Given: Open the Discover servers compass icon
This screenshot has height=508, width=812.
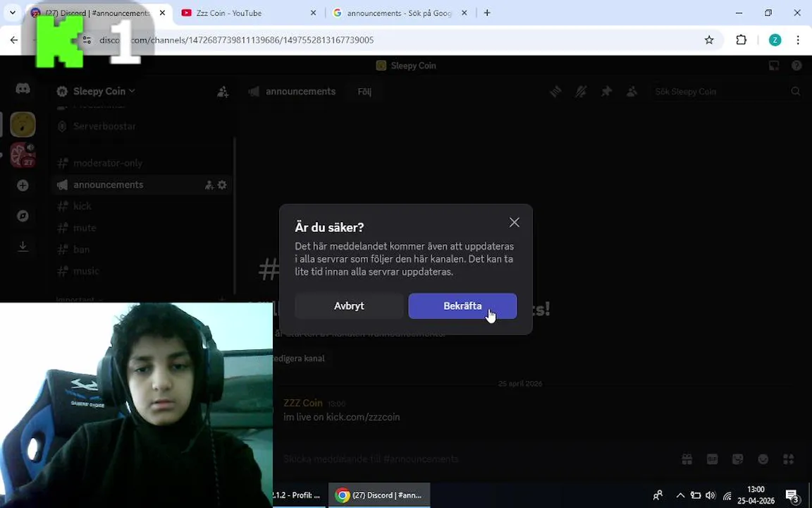Looking at the screenshot, I should click(x=23, y=216).
